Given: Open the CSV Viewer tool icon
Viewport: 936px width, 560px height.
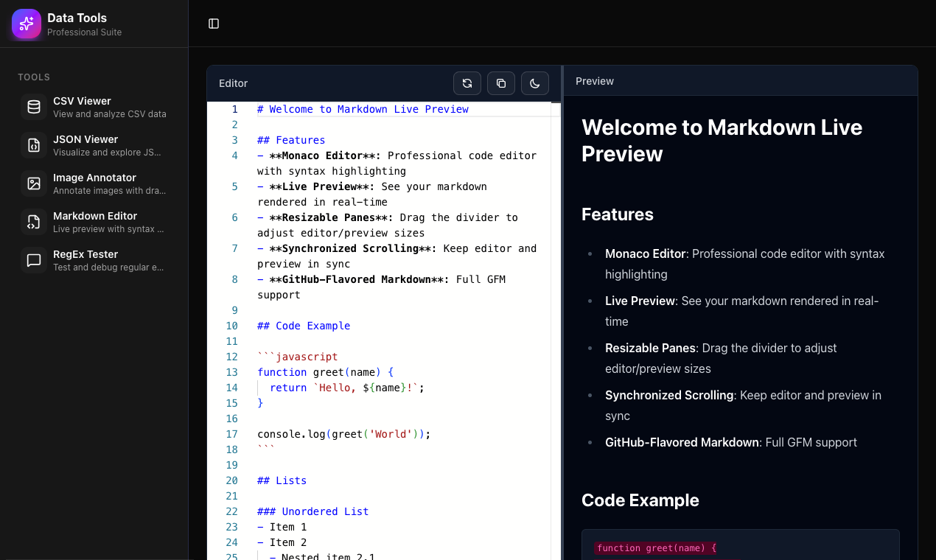Looking at the screenshot, I should pos(33,106).
